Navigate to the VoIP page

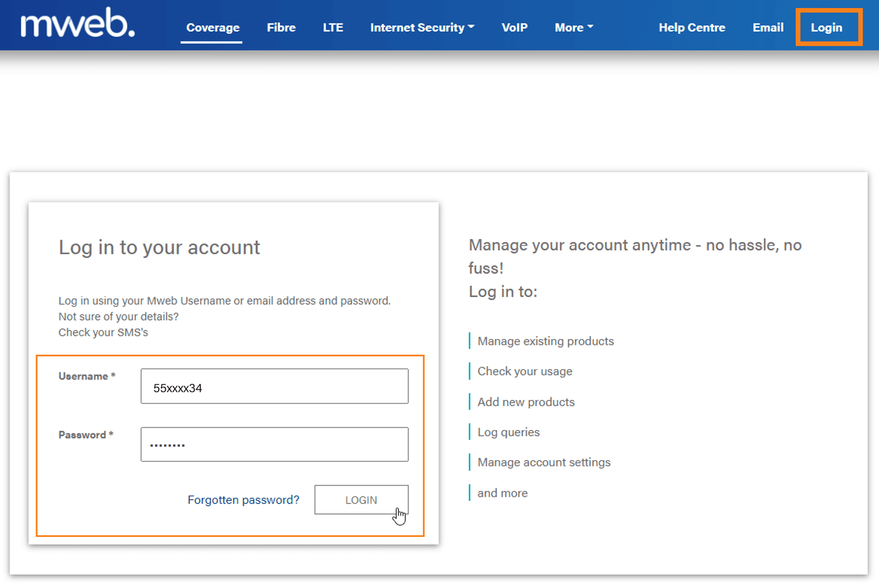coord(515,27)
